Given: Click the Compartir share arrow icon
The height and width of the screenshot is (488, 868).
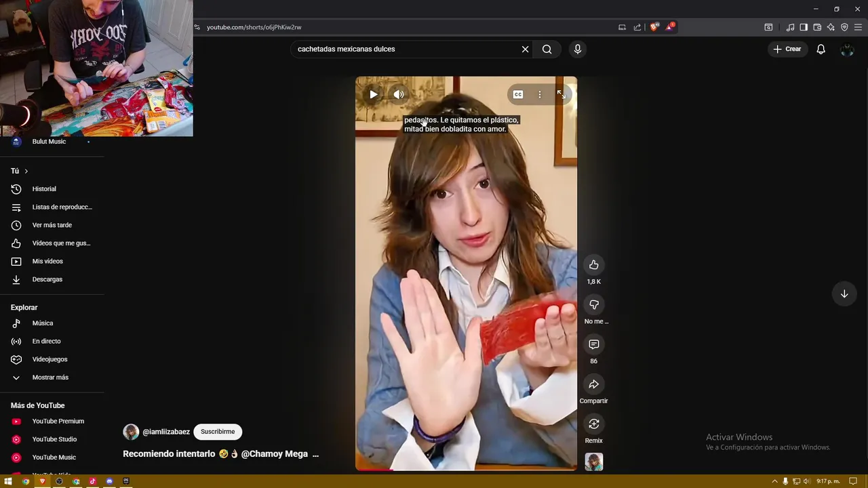Looking at the screenshot, I should (594, 384).
